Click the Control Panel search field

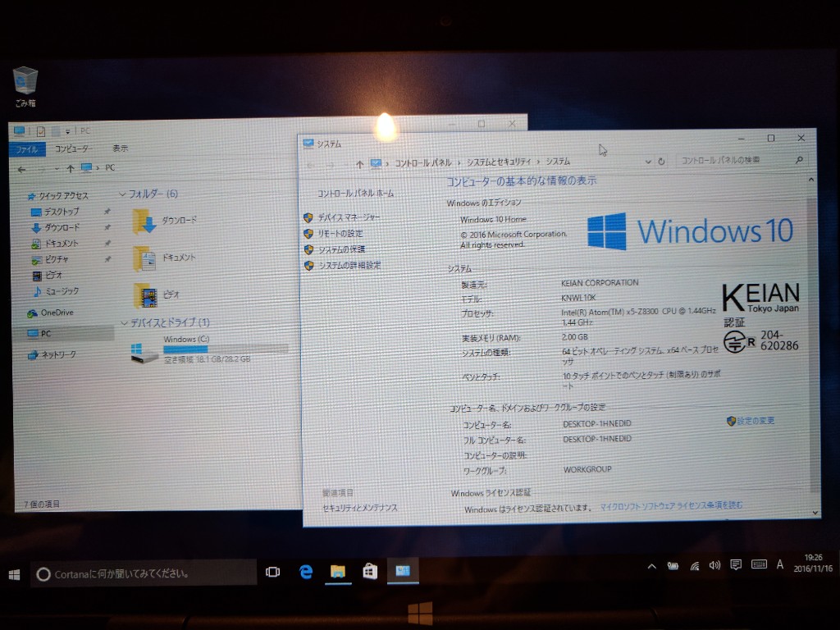click(742, 160)
